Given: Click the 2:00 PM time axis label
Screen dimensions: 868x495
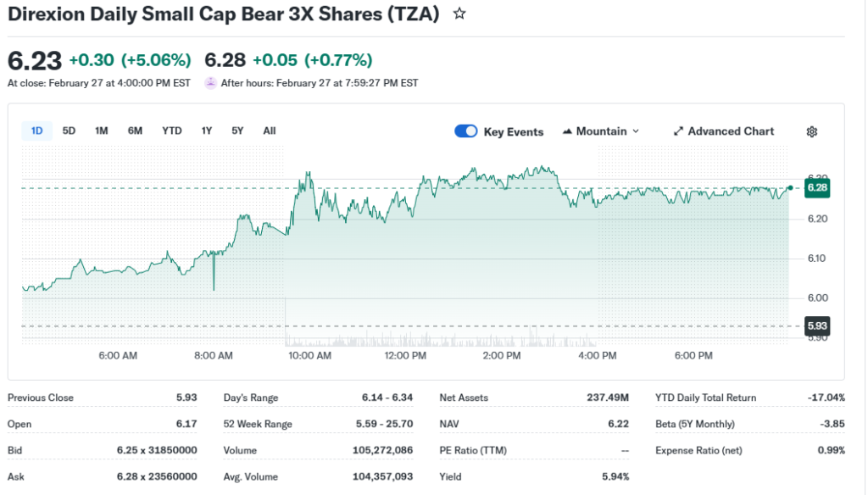Looking at the screenshot, I should (x=502, y=356).
